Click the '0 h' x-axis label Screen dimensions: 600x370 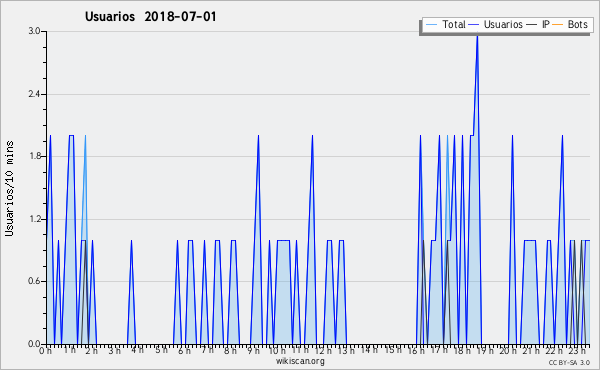coord(46,350)
